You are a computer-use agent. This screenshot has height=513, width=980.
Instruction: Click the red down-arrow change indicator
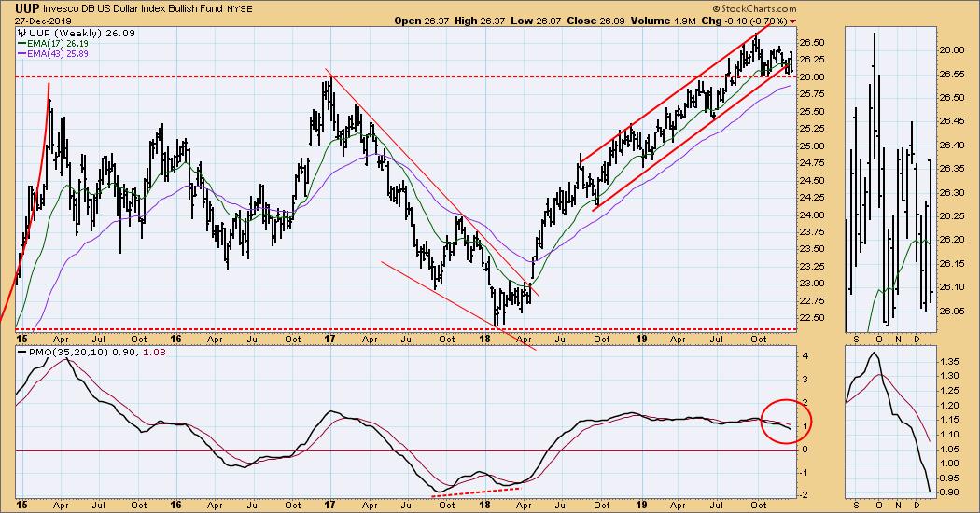coord(793,21)
